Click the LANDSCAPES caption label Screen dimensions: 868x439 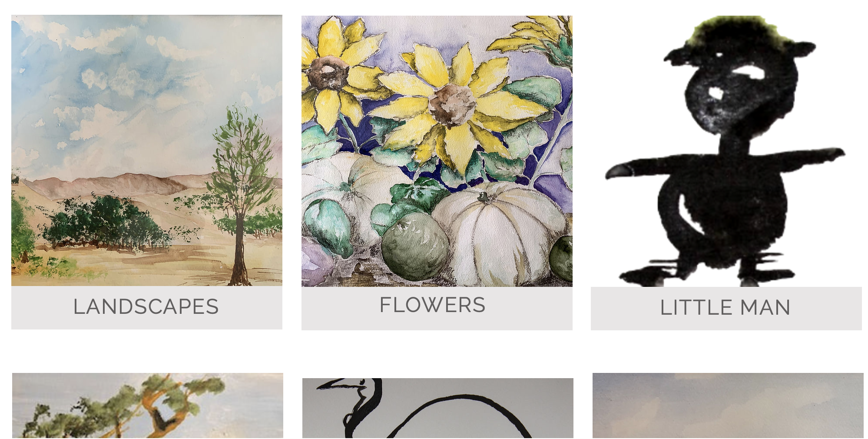[x=146, y=307]
